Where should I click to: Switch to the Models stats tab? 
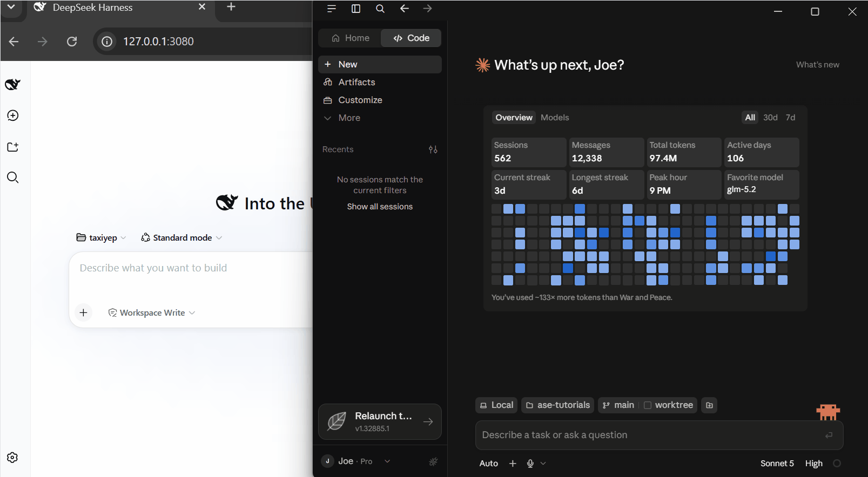555,118
